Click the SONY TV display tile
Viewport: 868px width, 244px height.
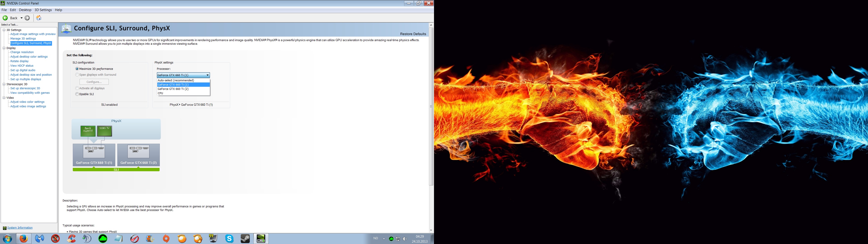point(104,131)
